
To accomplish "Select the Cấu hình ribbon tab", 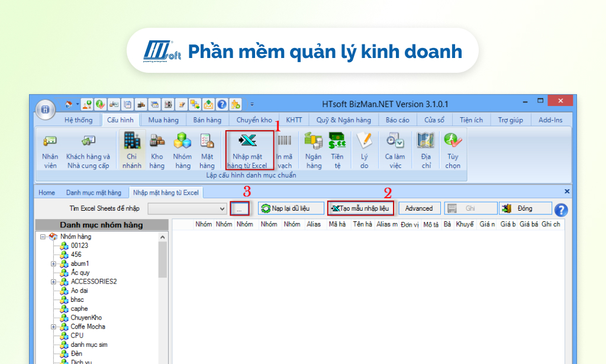I will tap(120, 120).
